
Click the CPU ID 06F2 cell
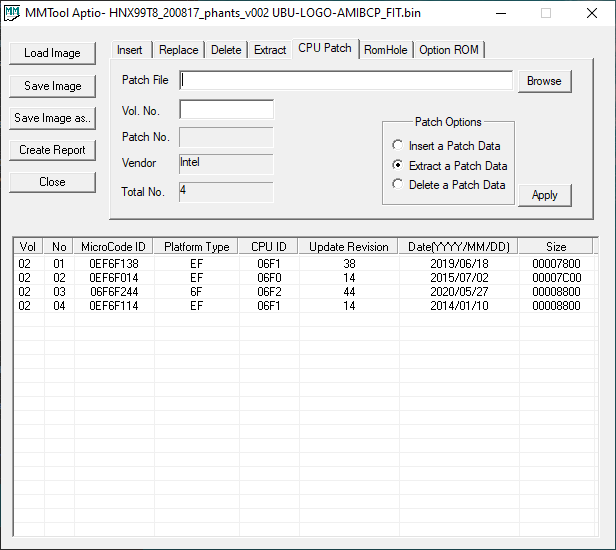pos(269,292)
